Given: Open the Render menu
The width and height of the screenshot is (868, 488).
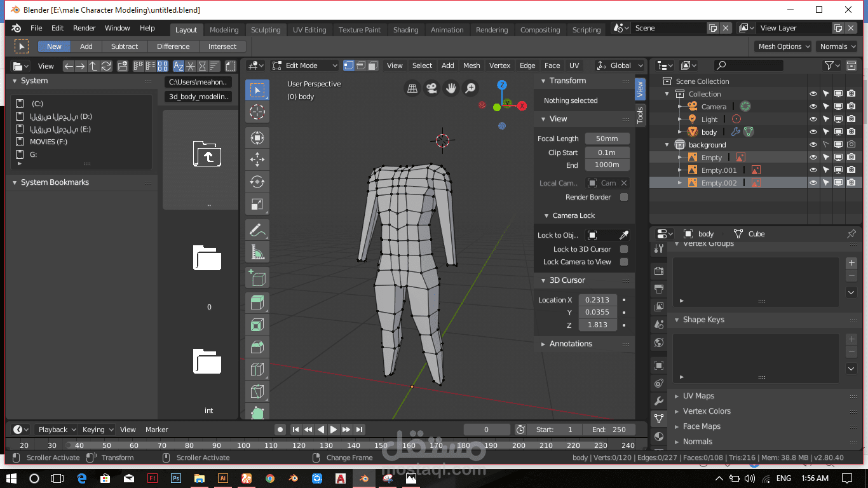Looking at the screenshot, I should 84,28.
